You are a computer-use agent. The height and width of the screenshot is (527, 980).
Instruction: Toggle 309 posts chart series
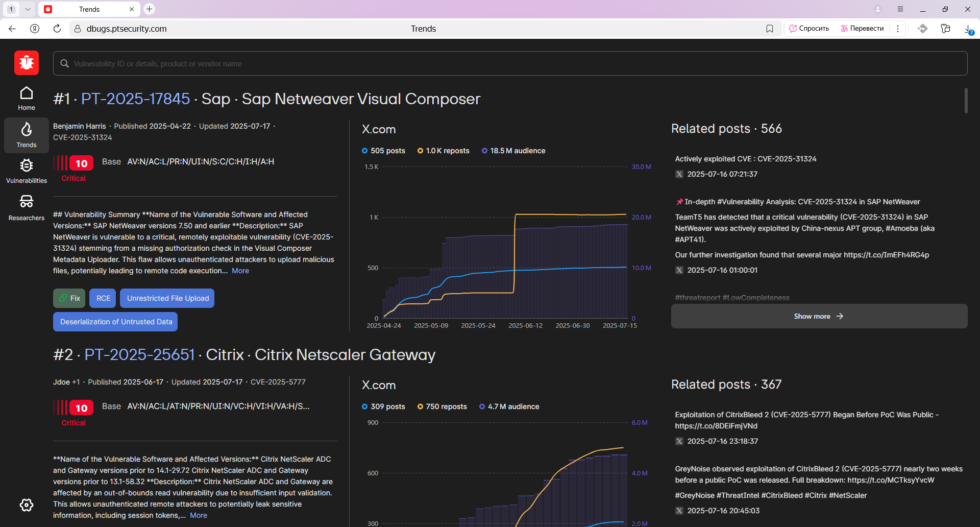tap(383, 406)
